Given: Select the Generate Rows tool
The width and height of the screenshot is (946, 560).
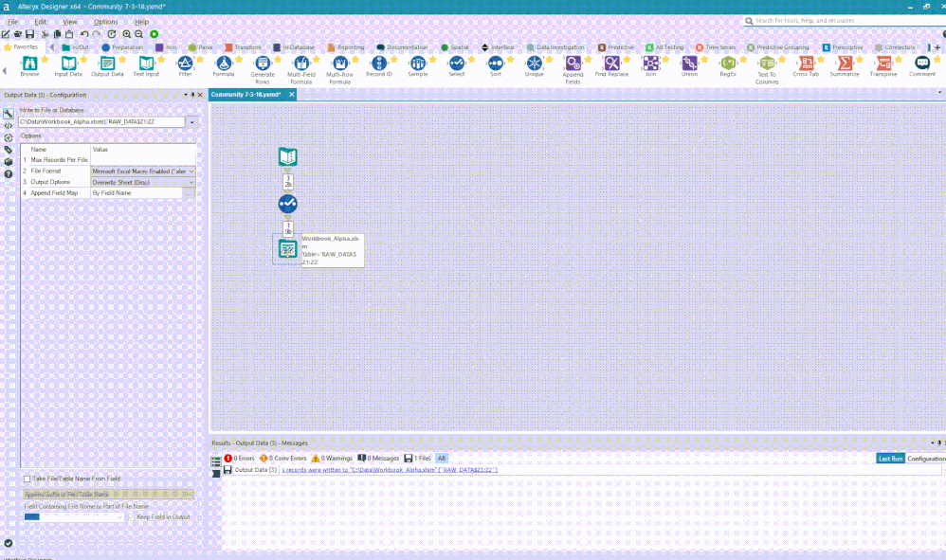Looking at the screenshot, I should click(263, 70).
